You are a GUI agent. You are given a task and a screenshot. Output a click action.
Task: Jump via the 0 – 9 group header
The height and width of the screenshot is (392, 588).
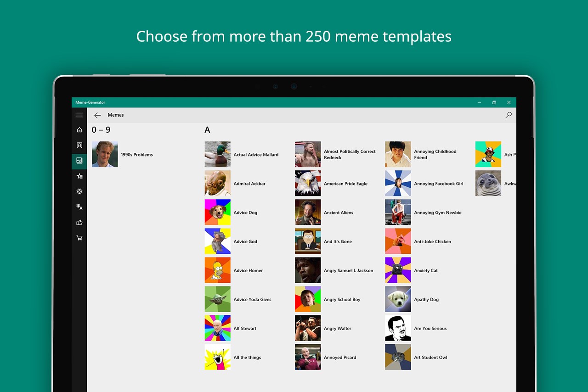point(101,130)
